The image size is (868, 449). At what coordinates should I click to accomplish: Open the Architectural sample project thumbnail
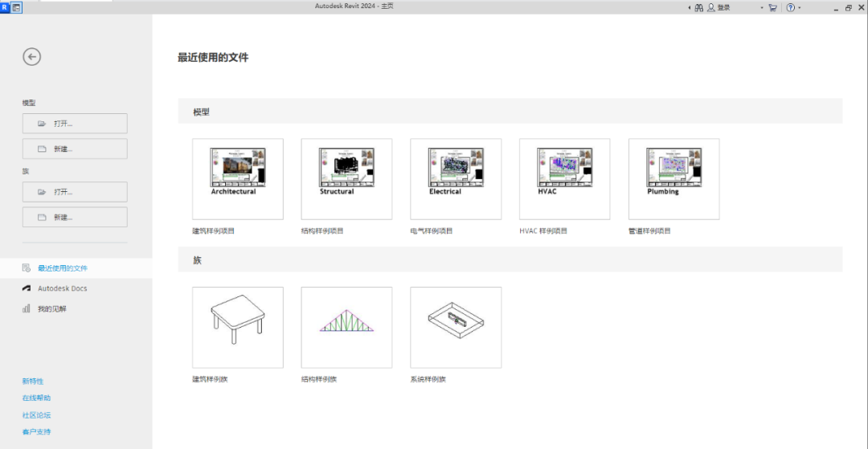pos(237,178)
